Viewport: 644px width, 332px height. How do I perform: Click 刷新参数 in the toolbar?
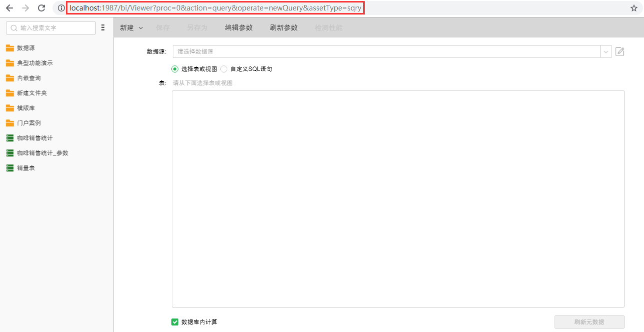pyautogui.click(x=283, y=28)
